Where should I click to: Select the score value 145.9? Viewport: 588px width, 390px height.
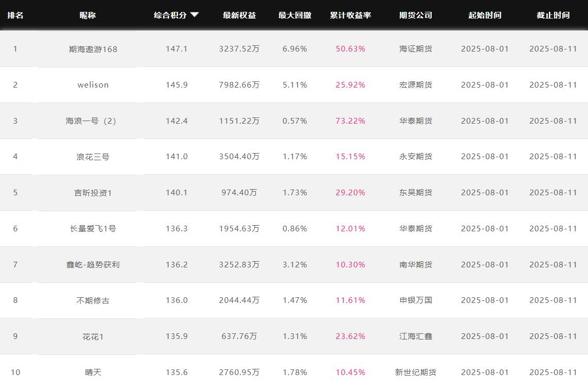click(176, 84)
